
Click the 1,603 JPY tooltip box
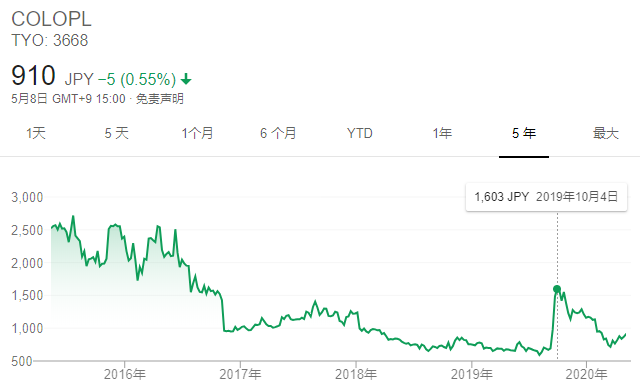click(546, 197)
